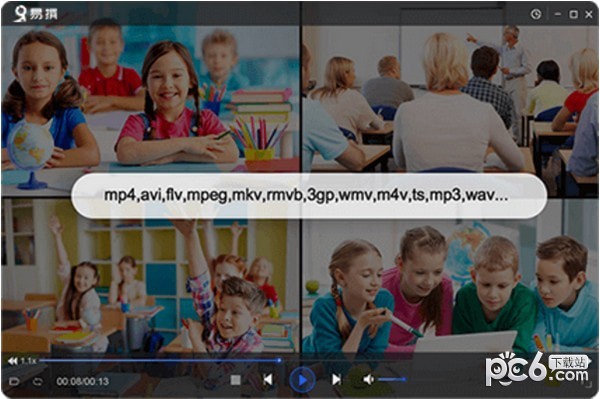Skip to the previous track
Screen dimensions: 600x399
pos(268,379)
